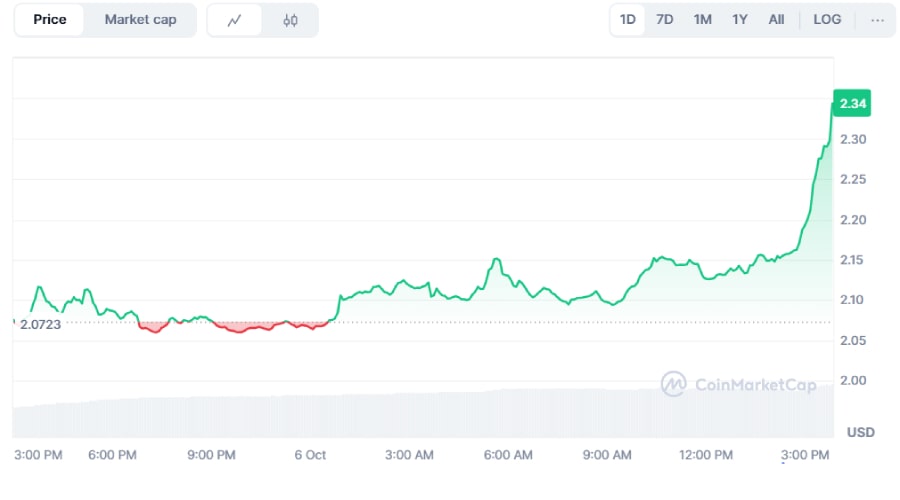Click the 2.34 current price label

852,103
